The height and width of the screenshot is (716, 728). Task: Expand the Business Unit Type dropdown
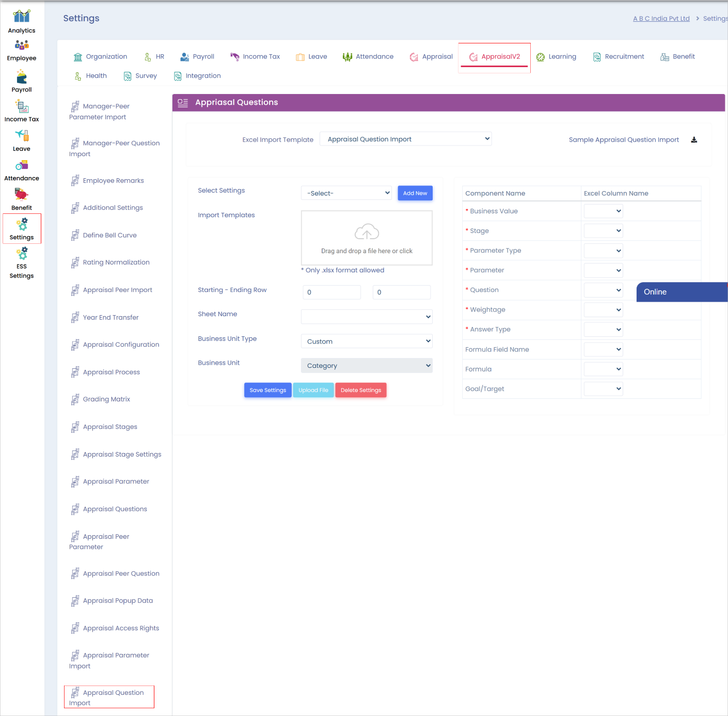pos(367,341)
